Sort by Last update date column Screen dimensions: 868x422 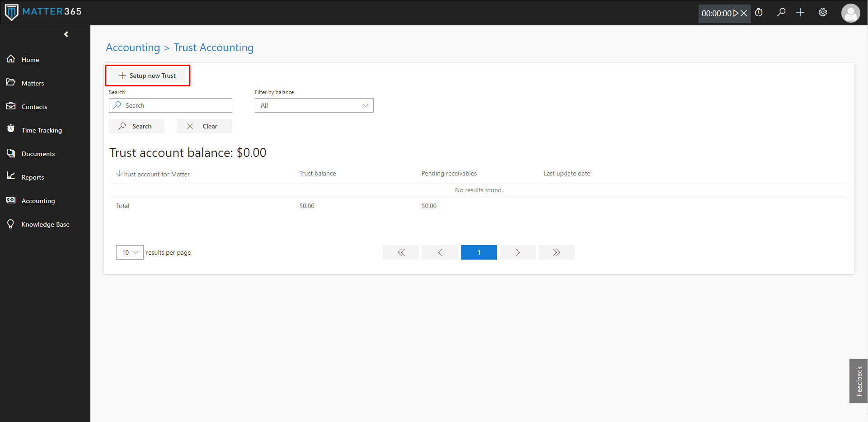pyautogui.click(x=567, y=173)
